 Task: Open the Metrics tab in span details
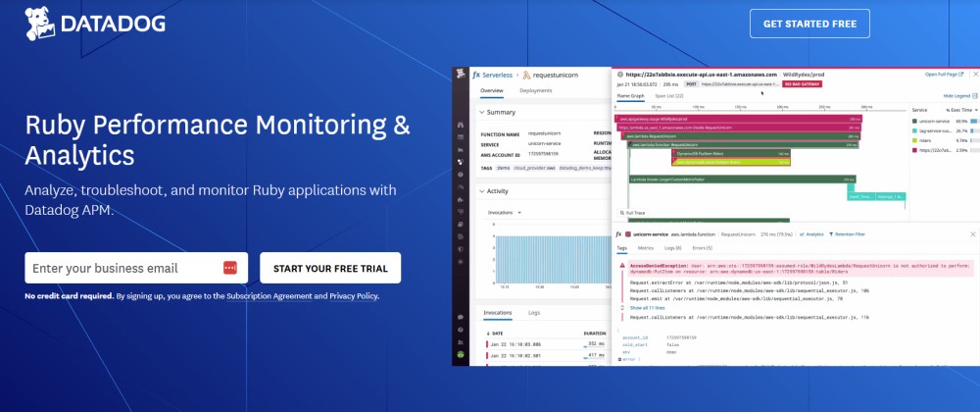point(647,249)
